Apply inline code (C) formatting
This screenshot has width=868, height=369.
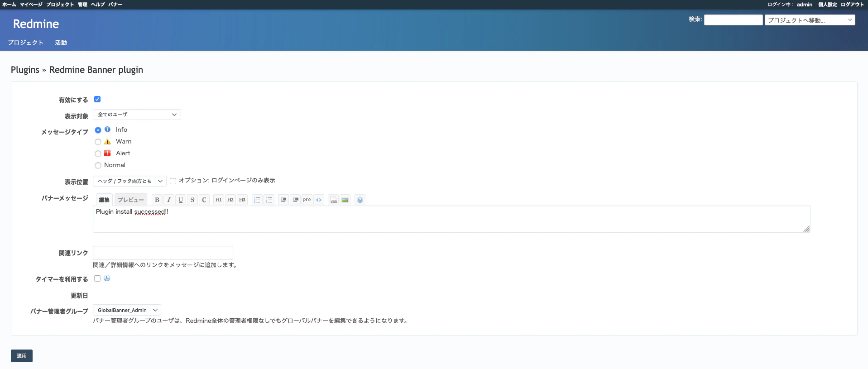click(204, 200)
